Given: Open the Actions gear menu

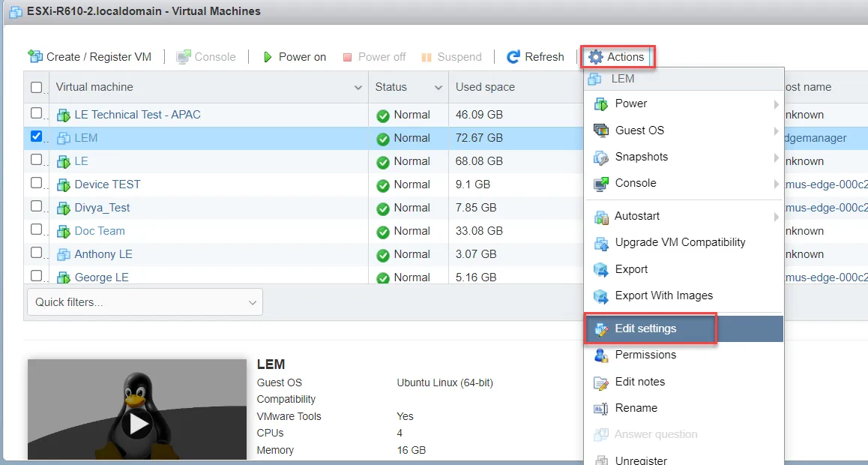Looking at the screenshot, I should point(617,56).
